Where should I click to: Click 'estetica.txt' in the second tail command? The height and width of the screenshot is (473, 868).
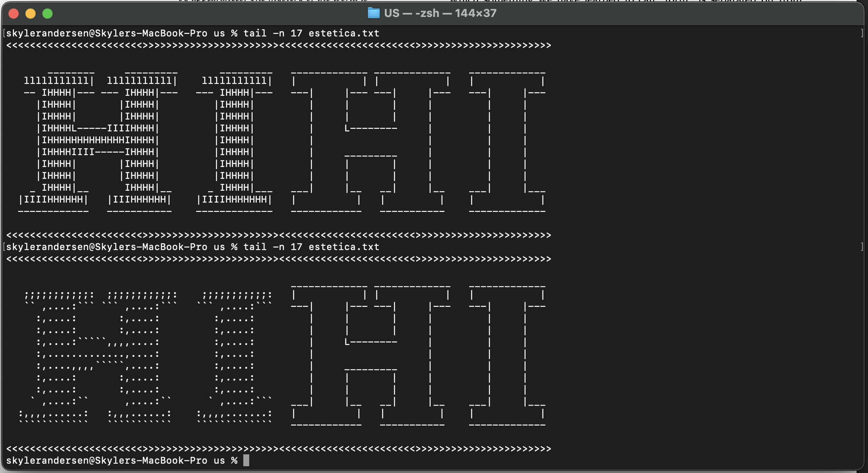(x=344, y=247)
